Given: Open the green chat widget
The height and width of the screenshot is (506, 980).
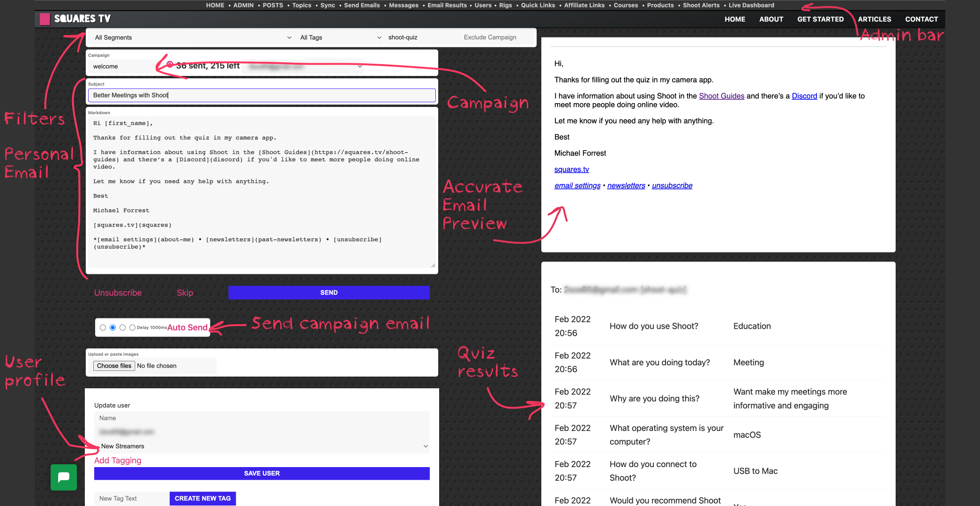Looking at the screenshot, I should point(64,477).
